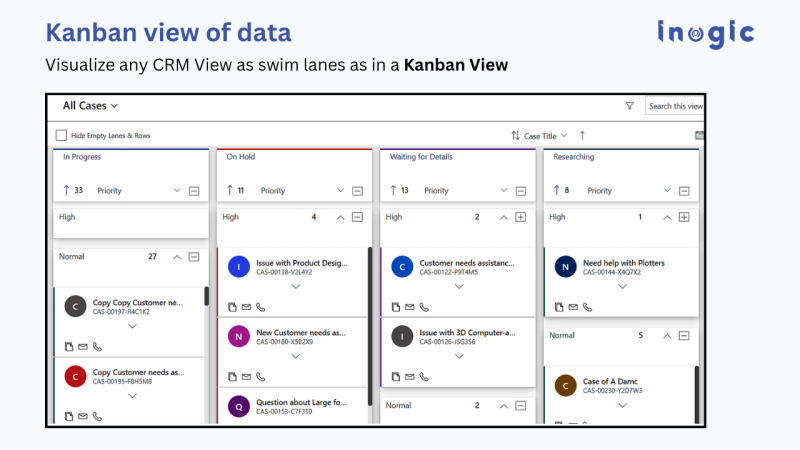The width and height of the screenshot is (800, 450).
Task: Click email icon on Customer needs assistance card
Action: click(x=410, y=307)
